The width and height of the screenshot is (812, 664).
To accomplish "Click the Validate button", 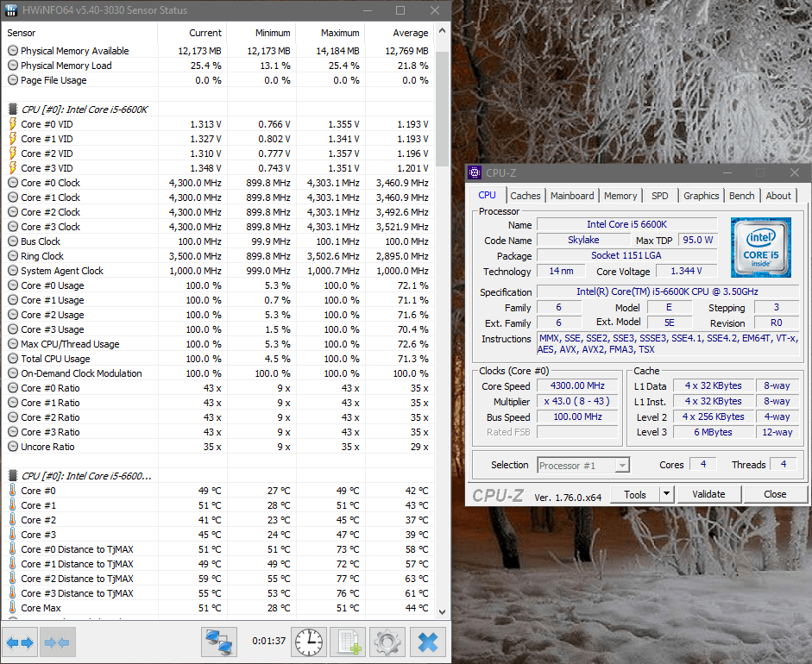I will [x=709, y=494].
